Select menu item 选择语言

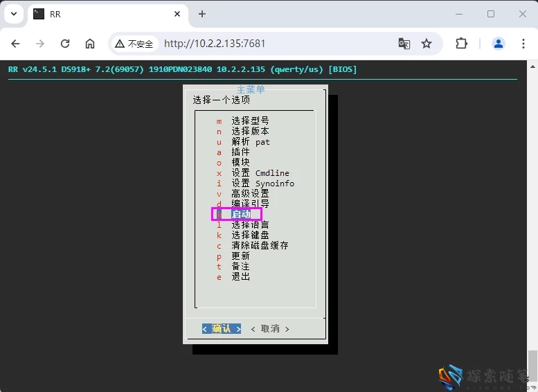click(242, 225)
